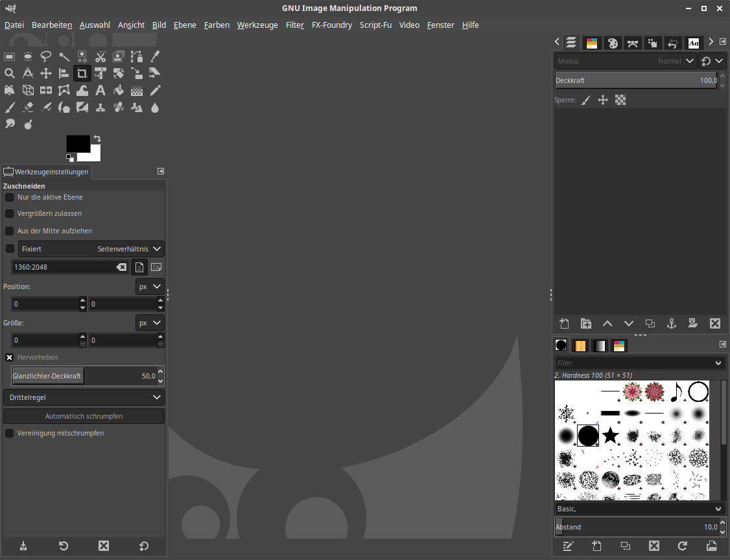730x560 pixels.
Task: Select the black star brush thumbnail
Action: 610,436
